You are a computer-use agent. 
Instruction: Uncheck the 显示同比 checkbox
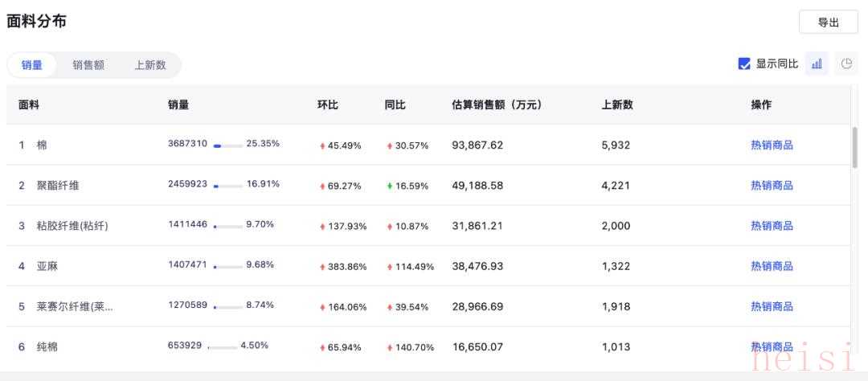click(744, 64)
